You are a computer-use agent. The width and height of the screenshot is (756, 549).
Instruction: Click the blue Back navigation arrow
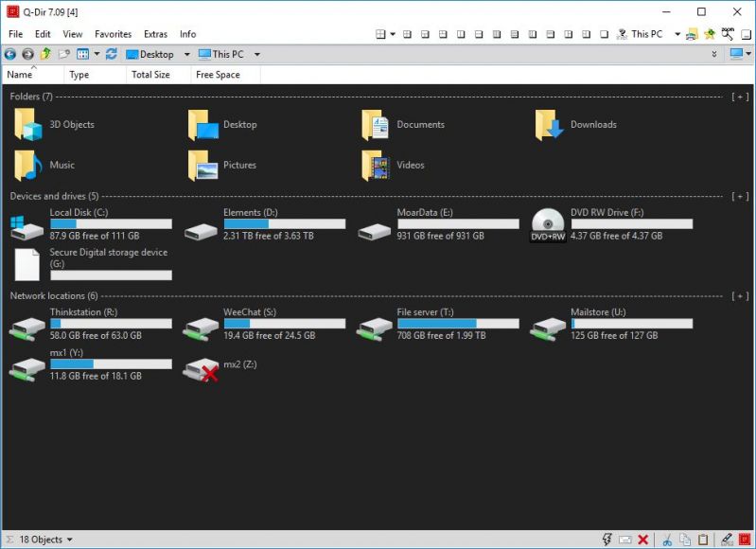click(x=10, y=54)
